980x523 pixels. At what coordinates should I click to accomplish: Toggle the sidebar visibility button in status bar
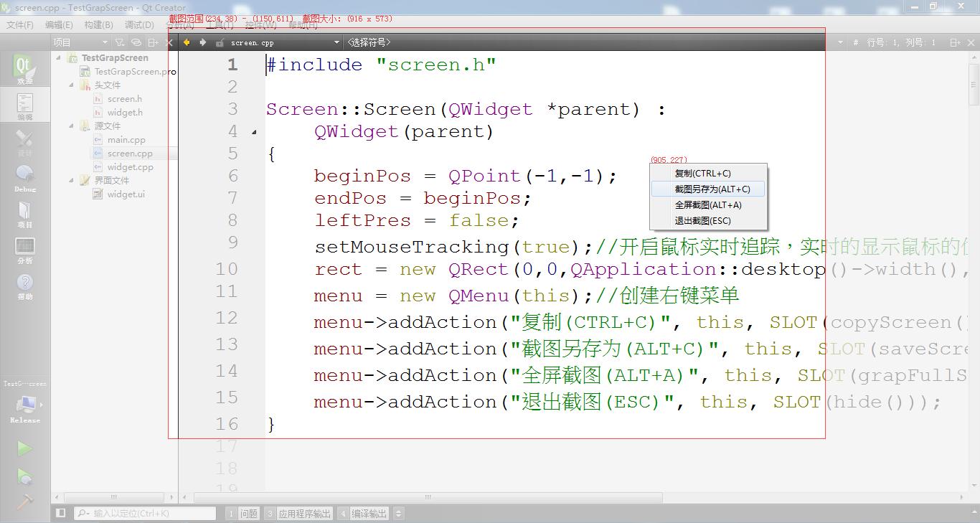(x=61, y=513)
